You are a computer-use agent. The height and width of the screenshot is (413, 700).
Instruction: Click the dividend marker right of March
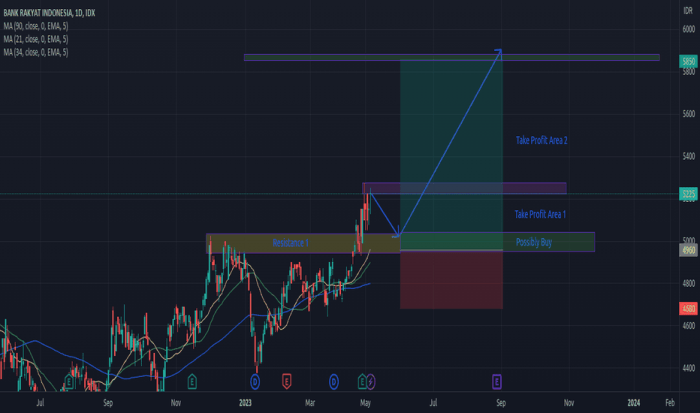point(333,381)
